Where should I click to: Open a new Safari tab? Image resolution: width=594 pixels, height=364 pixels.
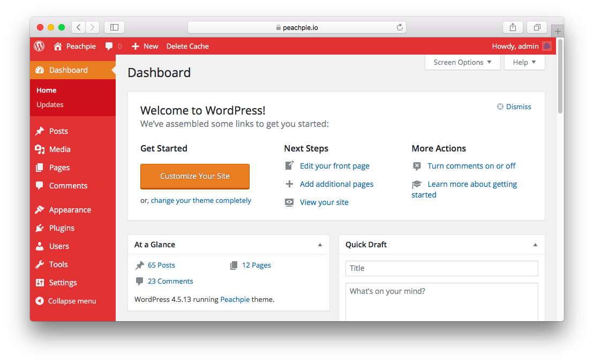pyautogui.click(x=558, y=31)
